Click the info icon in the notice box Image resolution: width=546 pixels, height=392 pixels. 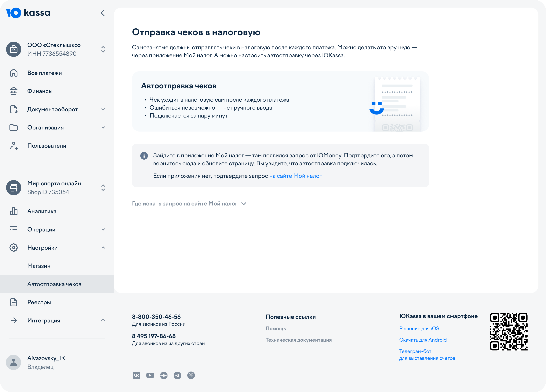point(144,156)
